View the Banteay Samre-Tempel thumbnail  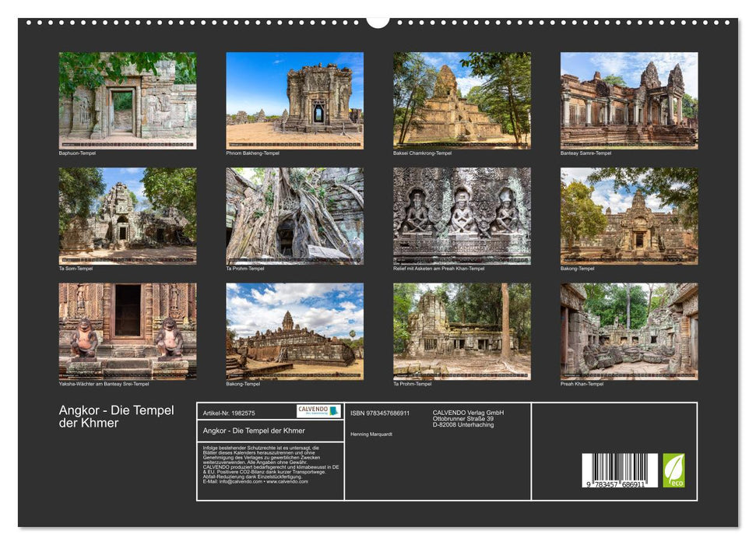pyautogui.click(x=631, y=100)
